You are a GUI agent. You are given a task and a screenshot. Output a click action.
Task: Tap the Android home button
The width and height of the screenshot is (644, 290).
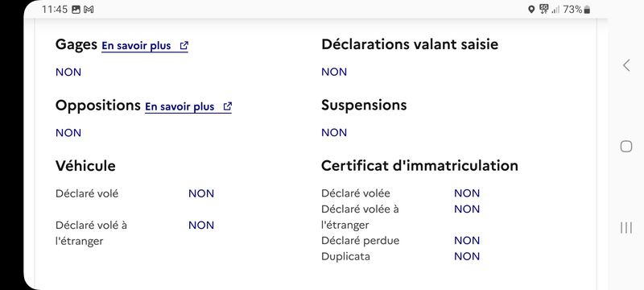[x=626, y=147]
